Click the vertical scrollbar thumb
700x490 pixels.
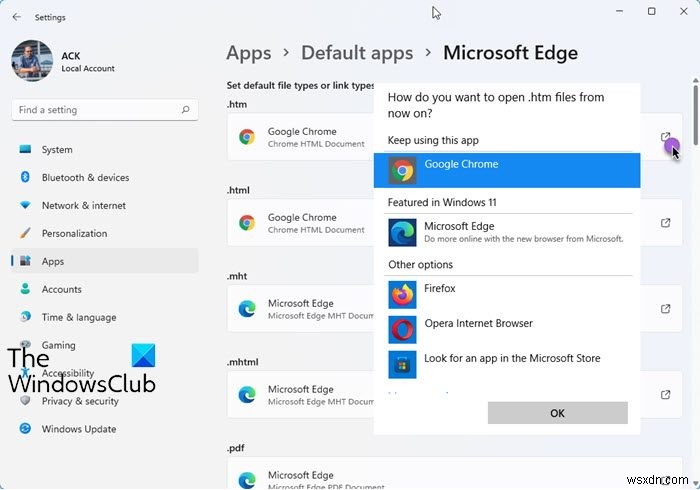coord(696,115)
